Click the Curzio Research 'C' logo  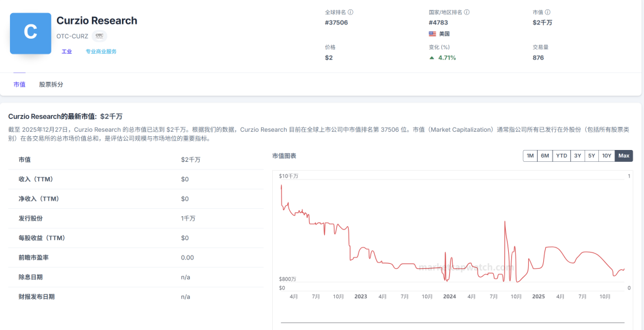pos(30,33)
